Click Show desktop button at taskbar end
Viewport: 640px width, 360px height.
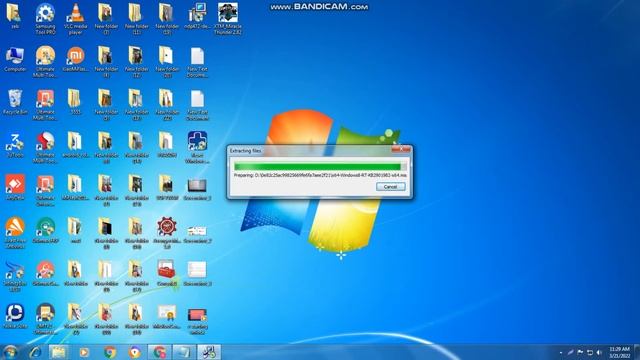click(637, 352)
